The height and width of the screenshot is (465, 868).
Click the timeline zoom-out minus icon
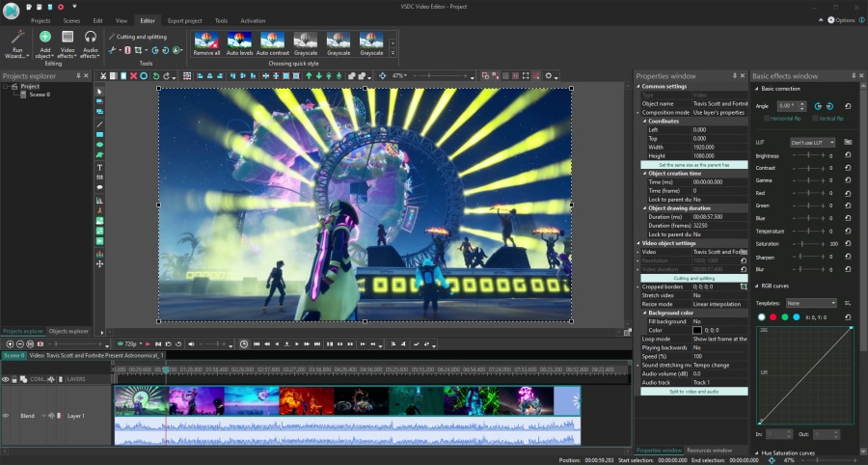click(20, 343)
